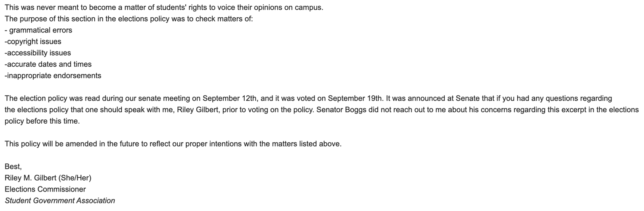Click the "copyright issues" list item

pyautogui.click(x=33, y=42)
